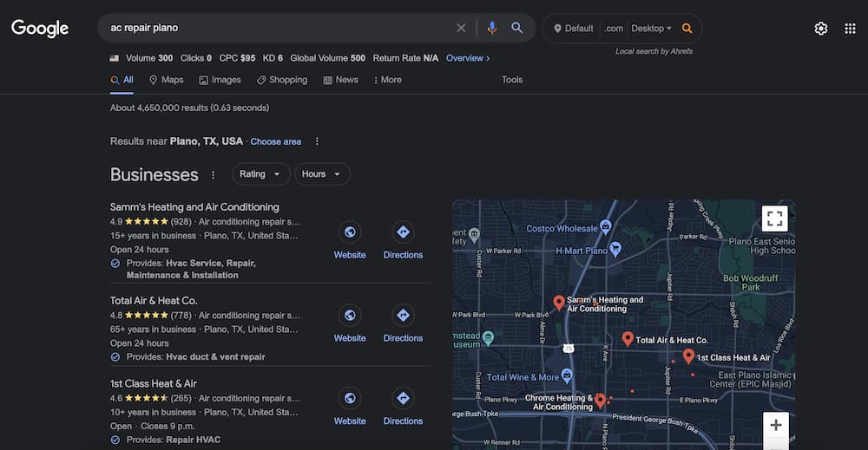Click Website icon for Samm's Heating

350,232
